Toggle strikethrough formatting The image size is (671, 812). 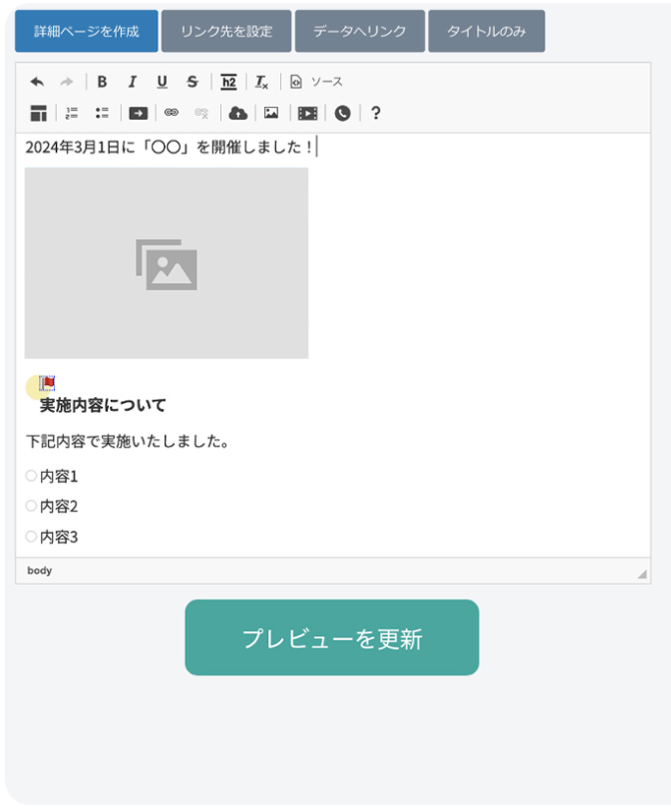(x=192, y=82)
